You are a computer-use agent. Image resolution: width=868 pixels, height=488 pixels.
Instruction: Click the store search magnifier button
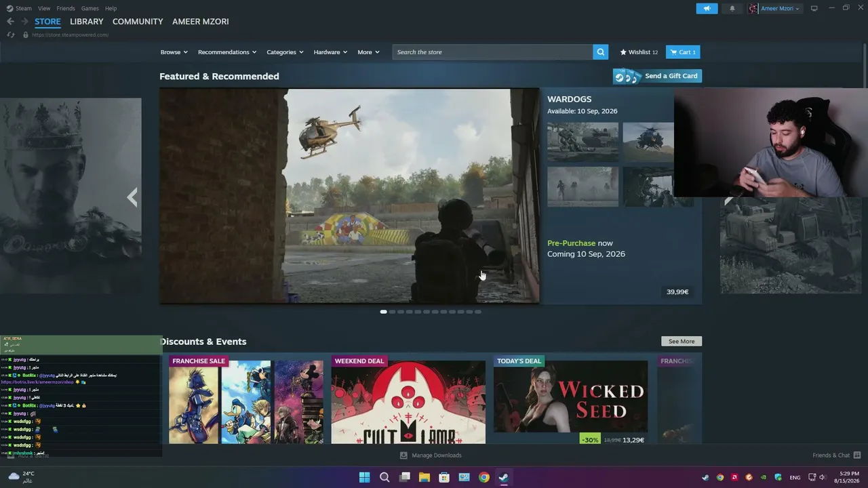[600, 52]
